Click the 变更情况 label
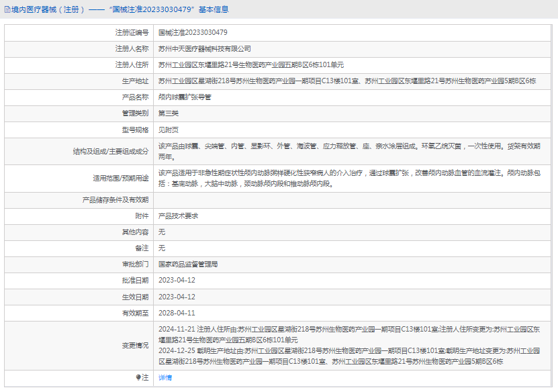Viewport: 558px width, 392px height. tap(135, 346)
